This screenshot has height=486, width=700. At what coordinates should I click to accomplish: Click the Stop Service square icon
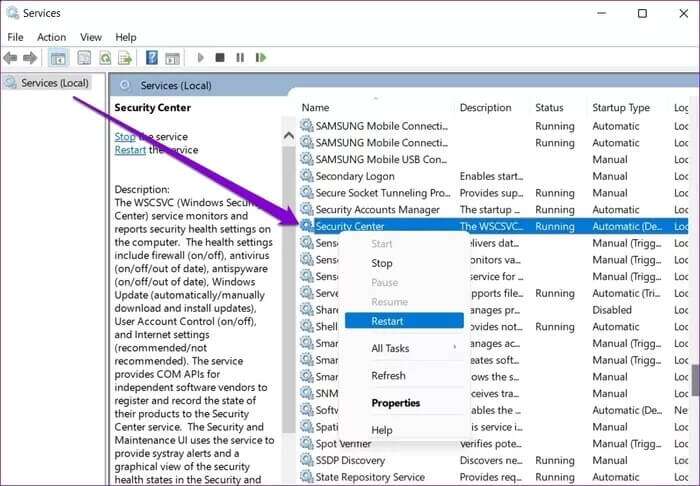[220, 58]
